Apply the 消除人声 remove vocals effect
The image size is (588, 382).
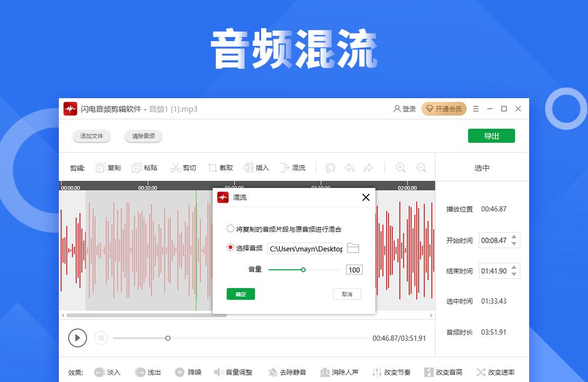(339, 372)
